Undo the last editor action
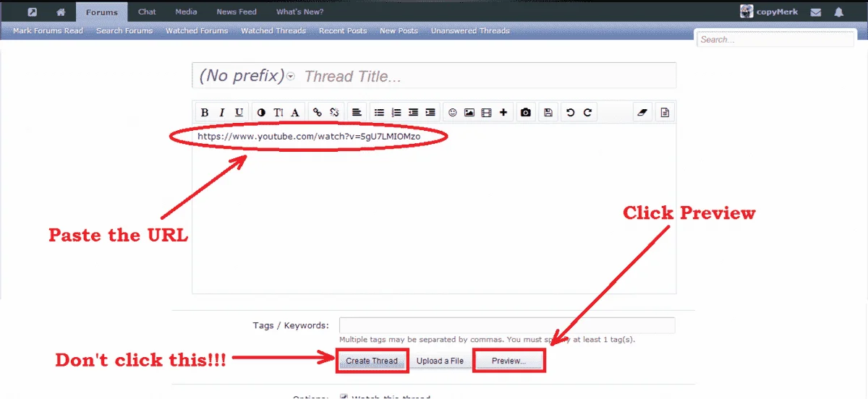 [570, 113]
